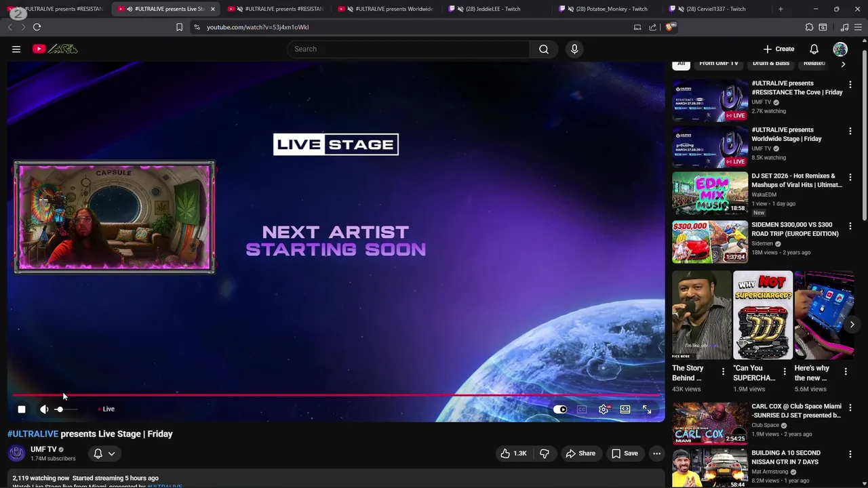Click the Create button
The height and width of the screenshot is (488, 868).
[778, 49]
